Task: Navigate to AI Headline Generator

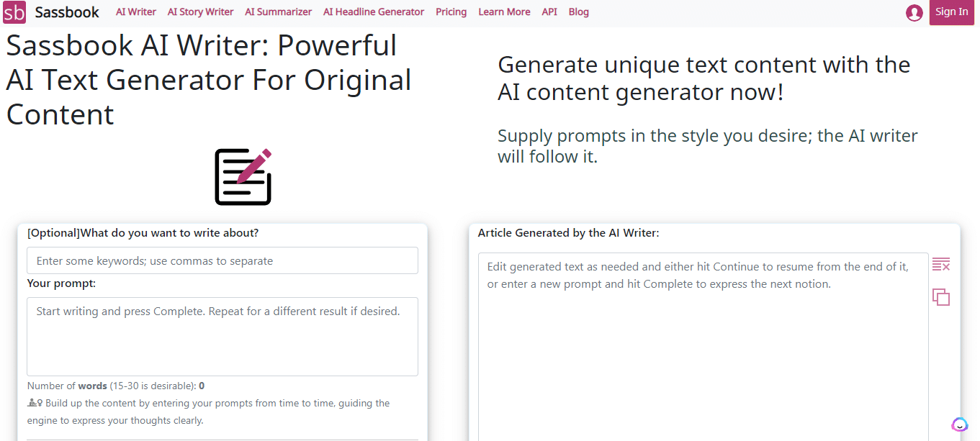Action: point(374,12)
